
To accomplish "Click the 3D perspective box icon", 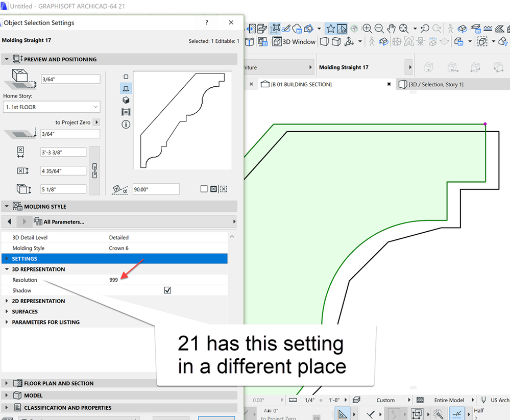I will click(x=324, y=42).
